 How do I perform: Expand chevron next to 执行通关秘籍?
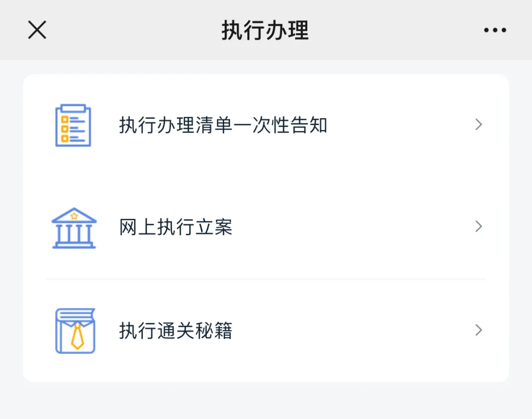pyautogui.click(x=479, y=330)
